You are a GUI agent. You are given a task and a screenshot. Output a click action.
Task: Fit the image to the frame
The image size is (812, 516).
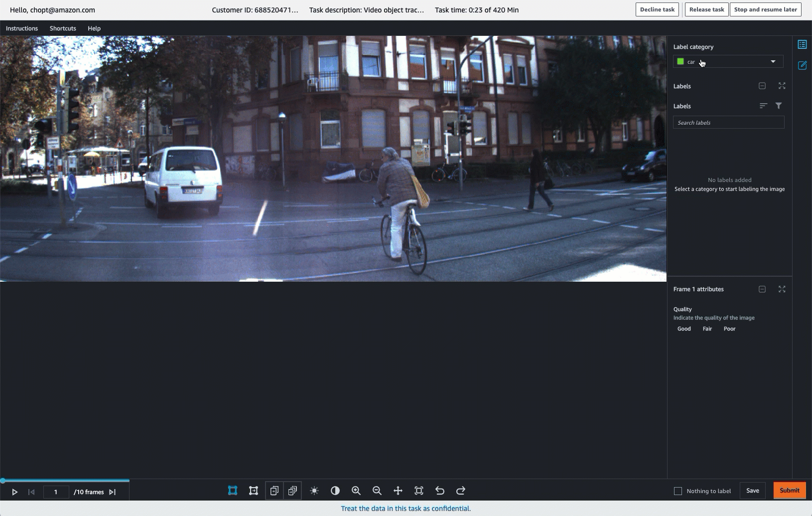click(419, 491)
